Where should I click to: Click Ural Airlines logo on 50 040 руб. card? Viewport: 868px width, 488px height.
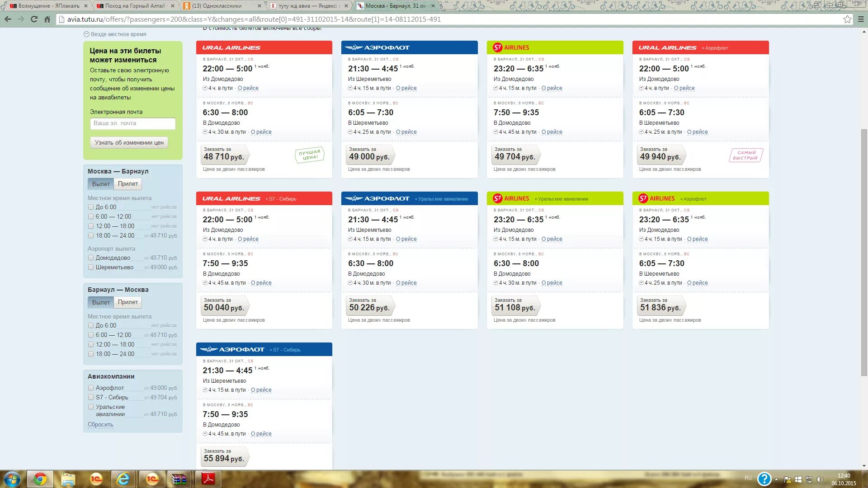pyautogui.click(x=231, y=198)
